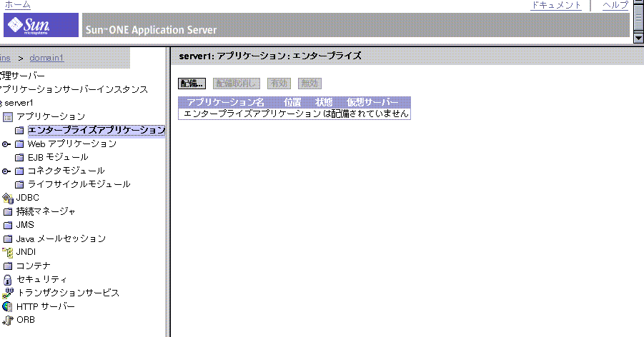Viewport: 644px width, 337px height.
Task: Open トランザクションサービス tree item
Action: pyautogui.click(x=68, y=293)
